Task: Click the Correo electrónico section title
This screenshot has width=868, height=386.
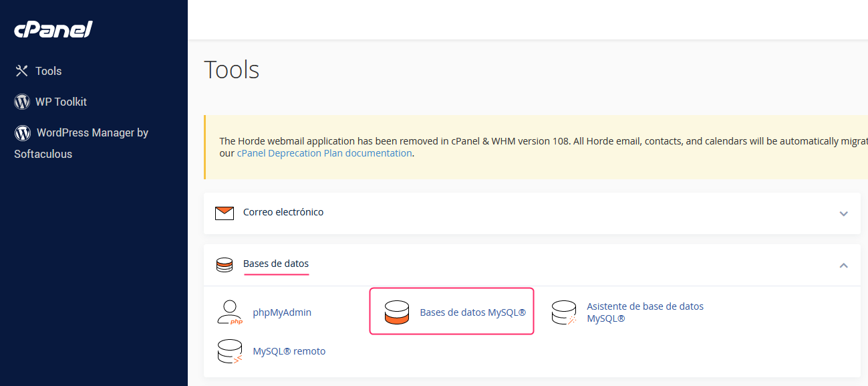Action: coord(283,212)
